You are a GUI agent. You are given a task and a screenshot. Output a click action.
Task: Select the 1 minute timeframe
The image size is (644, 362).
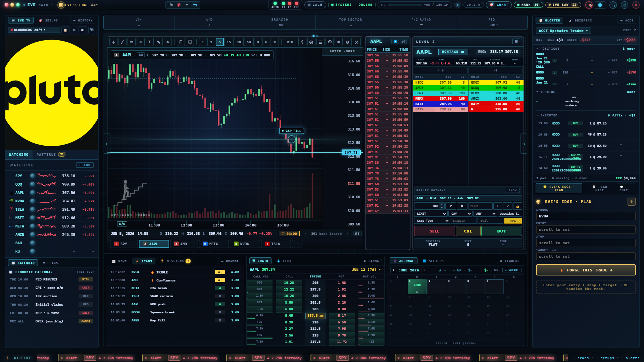203,42
